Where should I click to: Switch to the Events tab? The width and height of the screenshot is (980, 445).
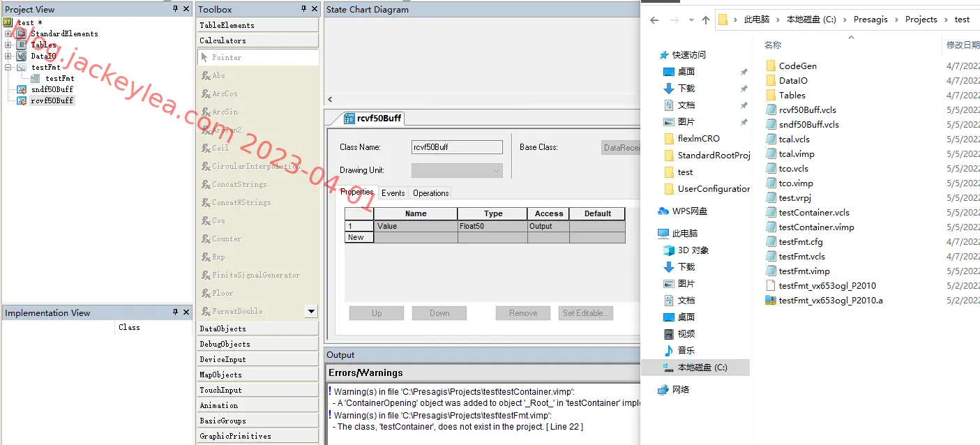(x=393, y=193)
